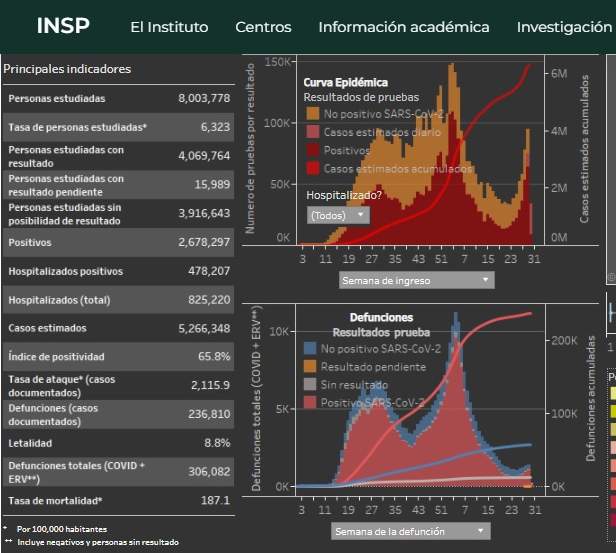Click the dark red Positivos legend marker
This screenshot has height=553, width=616.
pyautogui.click(x=313, y=150)
